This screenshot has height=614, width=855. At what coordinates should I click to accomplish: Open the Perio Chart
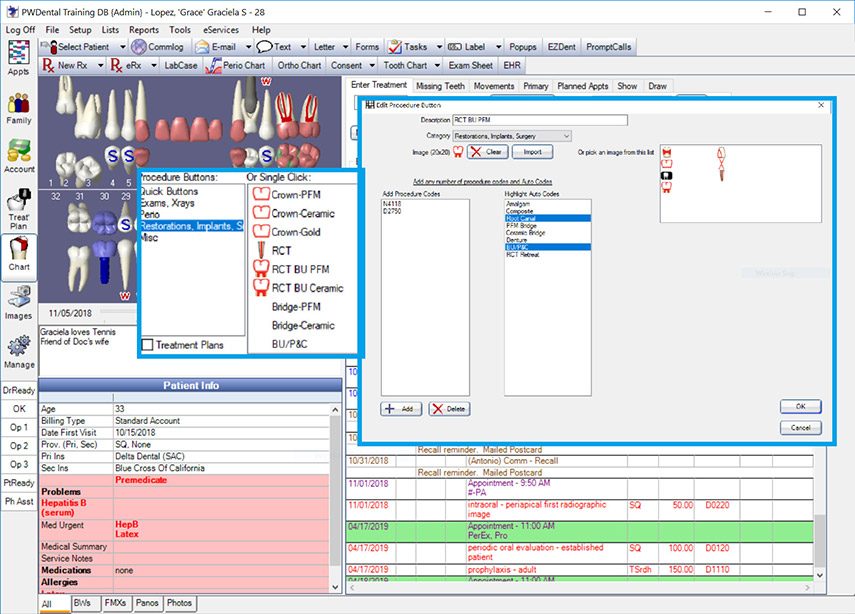click(x=236, y=65)
